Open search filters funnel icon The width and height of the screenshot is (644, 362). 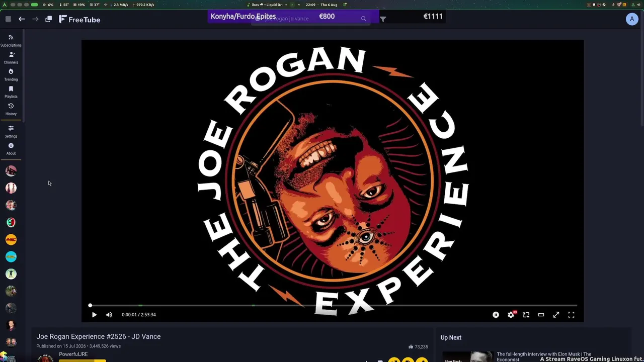[x=383, y=19]
